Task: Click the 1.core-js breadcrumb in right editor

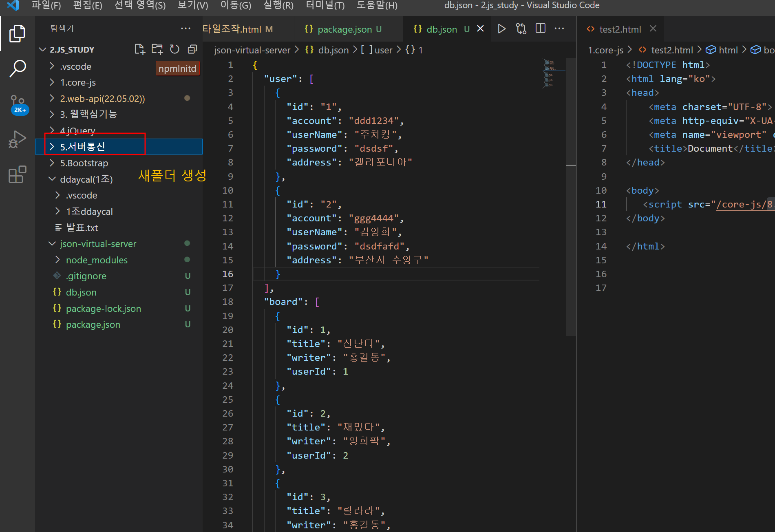Action: (x=605, y=50)
